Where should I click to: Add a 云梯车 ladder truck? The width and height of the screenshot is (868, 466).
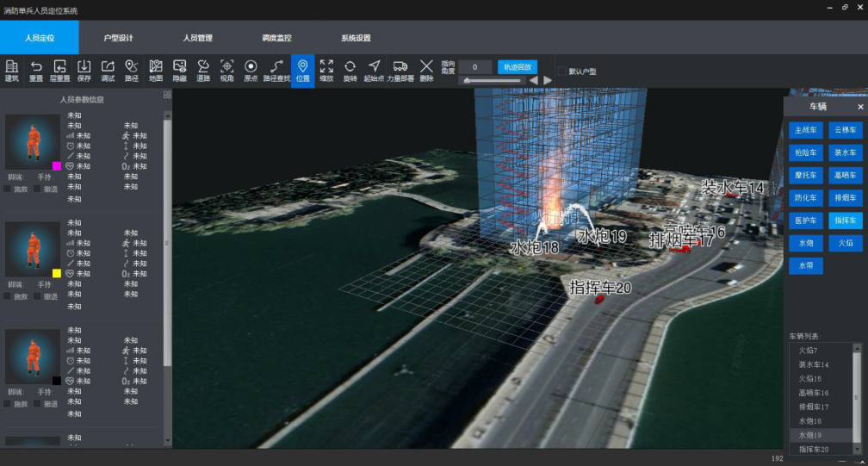(x=846, y=130)
